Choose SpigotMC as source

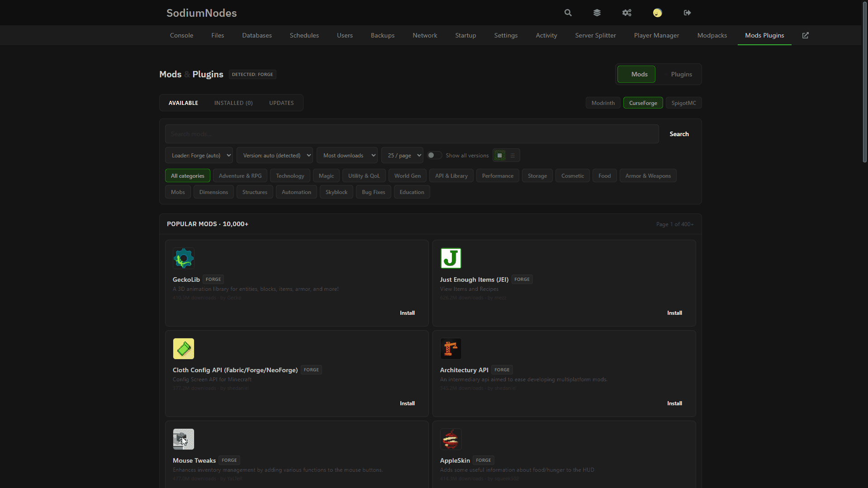click(683, 103)
